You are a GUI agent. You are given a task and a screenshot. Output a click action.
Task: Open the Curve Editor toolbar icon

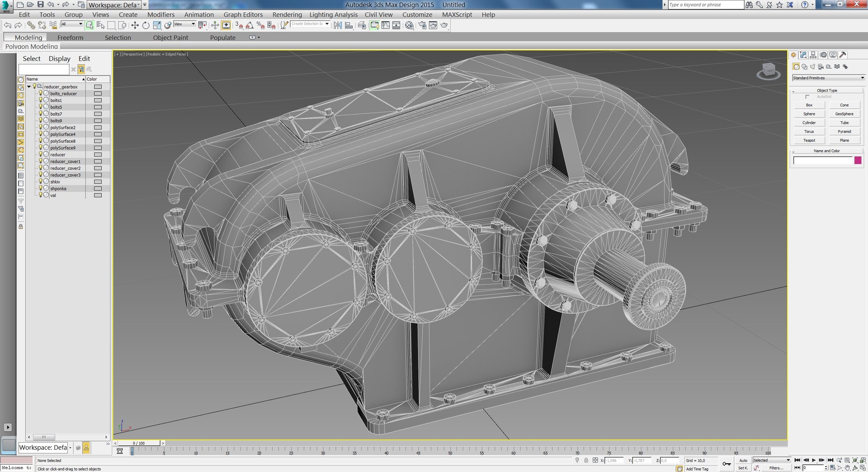(x=385, y=25)
